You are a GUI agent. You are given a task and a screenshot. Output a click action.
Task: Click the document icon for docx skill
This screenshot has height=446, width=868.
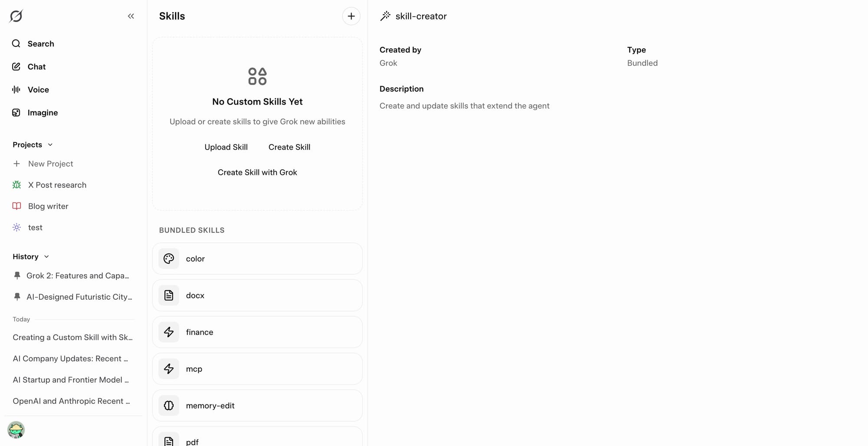coord(169,295)
